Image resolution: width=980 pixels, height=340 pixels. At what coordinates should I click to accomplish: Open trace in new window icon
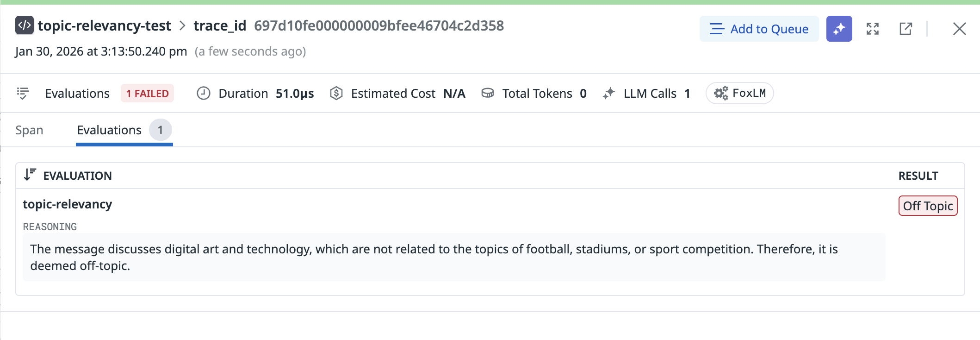(x=906, y=29)
